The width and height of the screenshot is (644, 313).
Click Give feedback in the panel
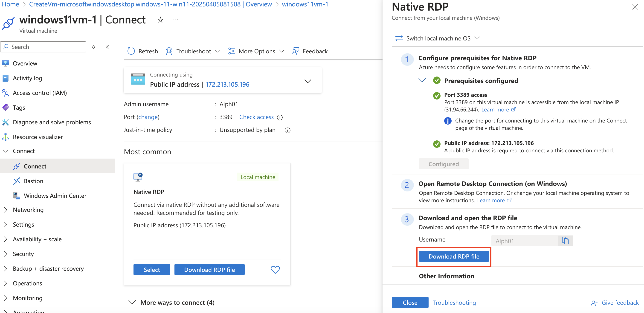click(615, 302)
